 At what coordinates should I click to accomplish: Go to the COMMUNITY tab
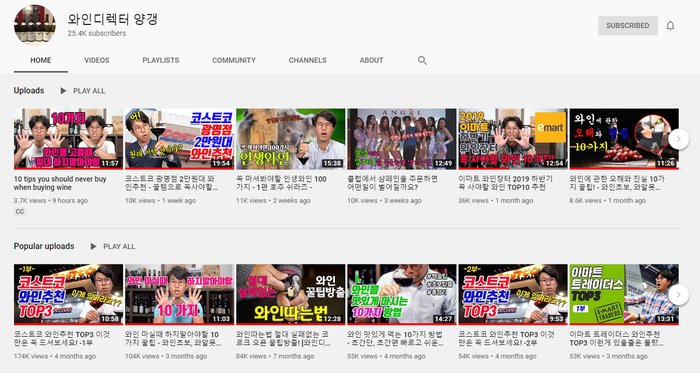click(x=234, y=60)
